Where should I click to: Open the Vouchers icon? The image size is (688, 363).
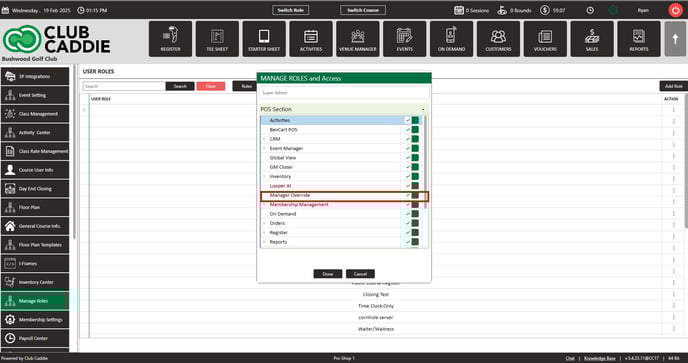545,39
